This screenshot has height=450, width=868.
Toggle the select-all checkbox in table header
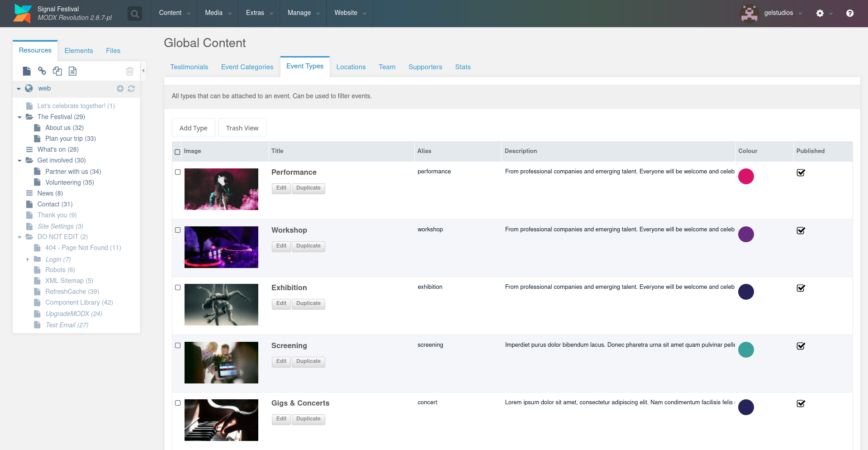[x=177, y=152]
